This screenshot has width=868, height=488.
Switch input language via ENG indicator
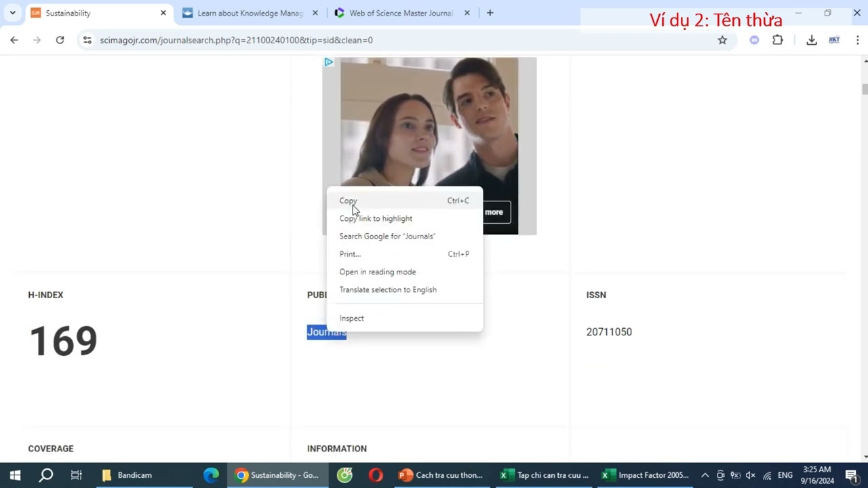coord(785,475)
